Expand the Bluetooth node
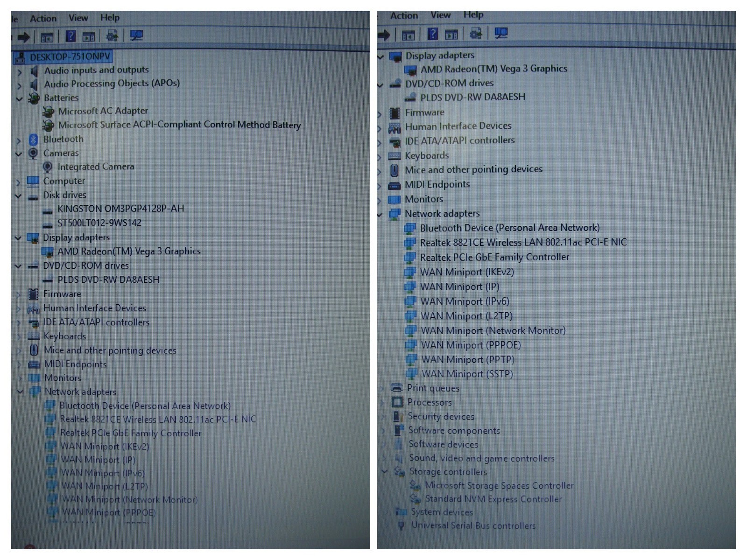Viewport: 747px width, 560px height. pyautogui.click(x=19, y=140)
